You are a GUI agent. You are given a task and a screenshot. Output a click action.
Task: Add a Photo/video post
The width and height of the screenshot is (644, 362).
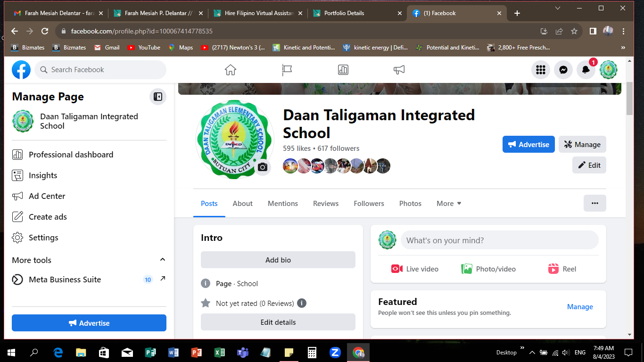tap(488, 269)
